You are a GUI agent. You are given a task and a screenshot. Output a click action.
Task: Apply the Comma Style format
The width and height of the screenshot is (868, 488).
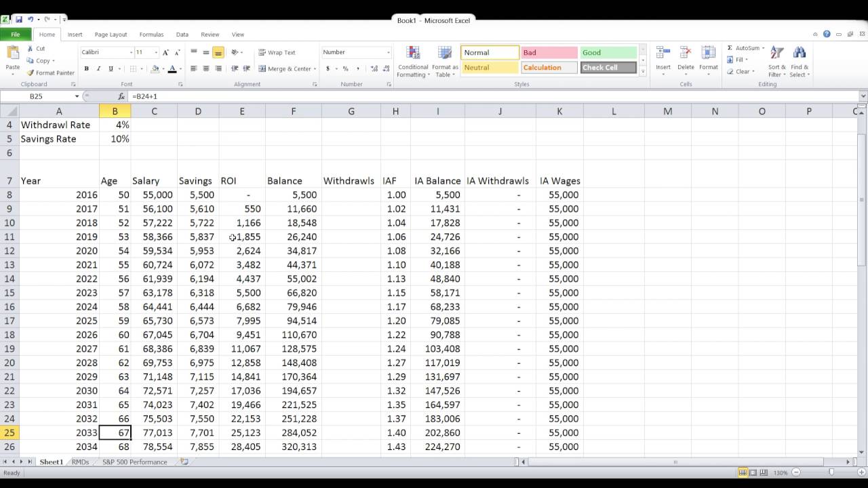[x=357, y=68]
